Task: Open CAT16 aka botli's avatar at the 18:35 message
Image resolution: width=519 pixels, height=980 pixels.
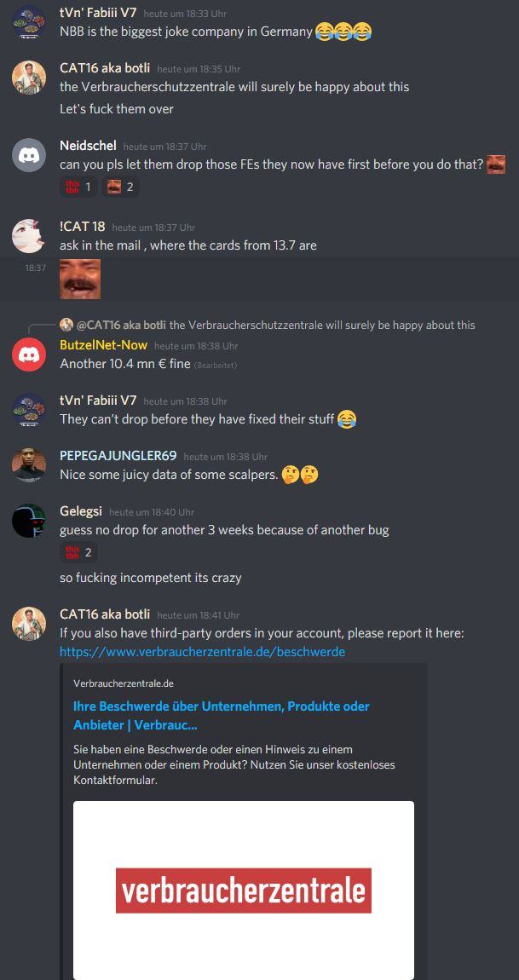Action: click(x=29, y=78)
